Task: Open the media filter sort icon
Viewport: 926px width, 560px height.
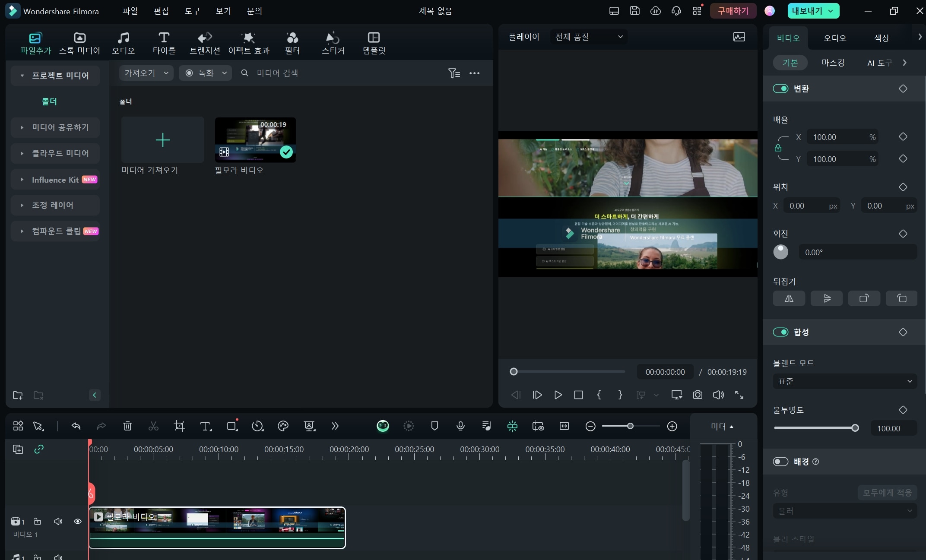Action: tap(454, 73)
